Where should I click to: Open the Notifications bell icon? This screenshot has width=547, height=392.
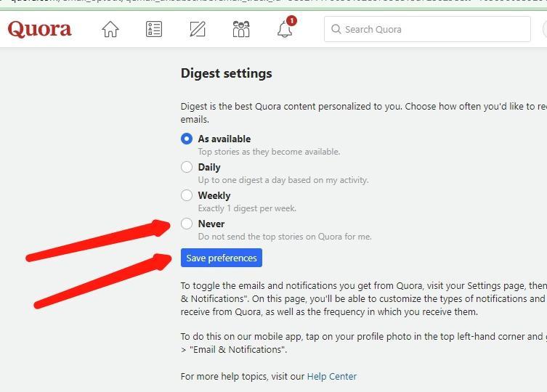click(x=285, y=28)
